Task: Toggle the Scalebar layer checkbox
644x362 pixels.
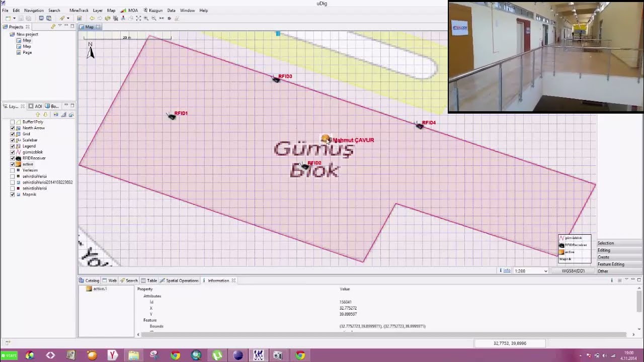Action: point(13,140)
